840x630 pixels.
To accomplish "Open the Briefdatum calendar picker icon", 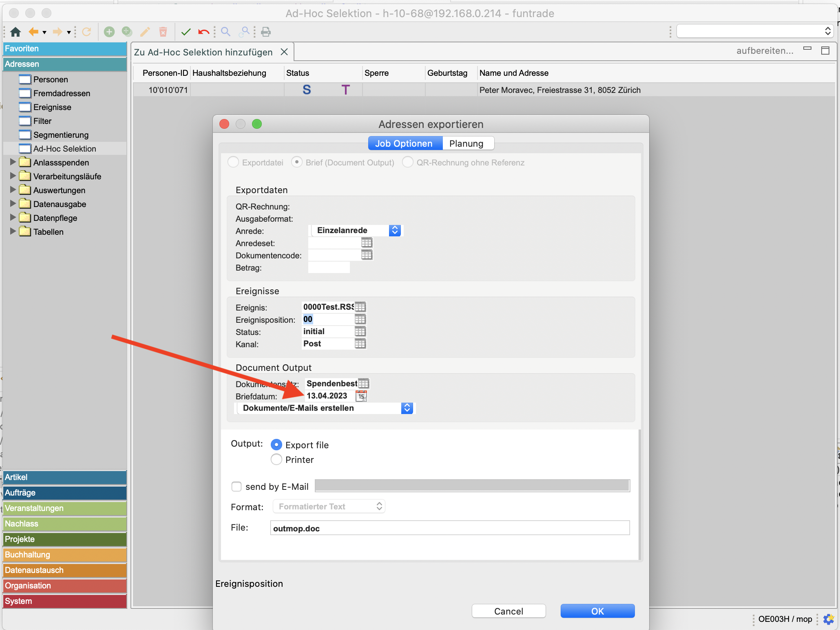I will [x=361, y=396].
